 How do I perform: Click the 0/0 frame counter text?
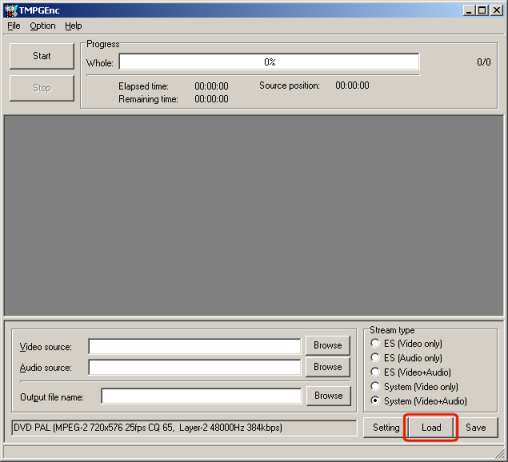click(x=484, y=62)
